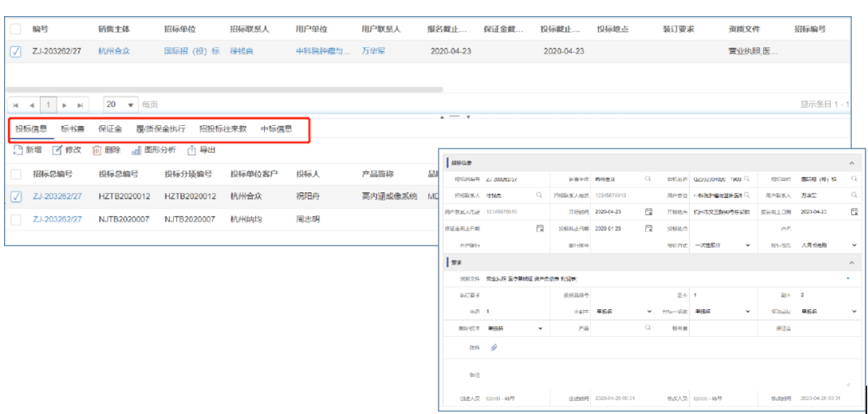This screenshot has width=868, height=414.
Task: Click the 资质文件 column header
Action: 744,28
